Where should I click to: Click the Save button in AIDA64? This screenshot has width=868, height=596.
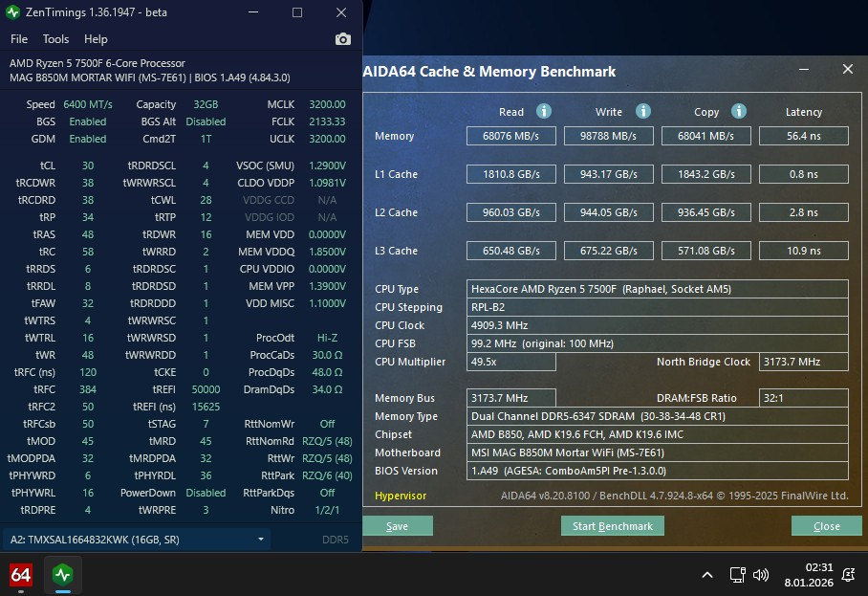pos(398,526)
